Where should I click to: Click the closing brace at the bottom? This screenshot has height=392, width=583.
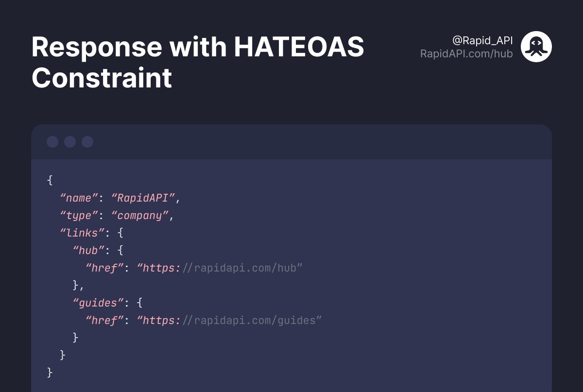point(49,372)
